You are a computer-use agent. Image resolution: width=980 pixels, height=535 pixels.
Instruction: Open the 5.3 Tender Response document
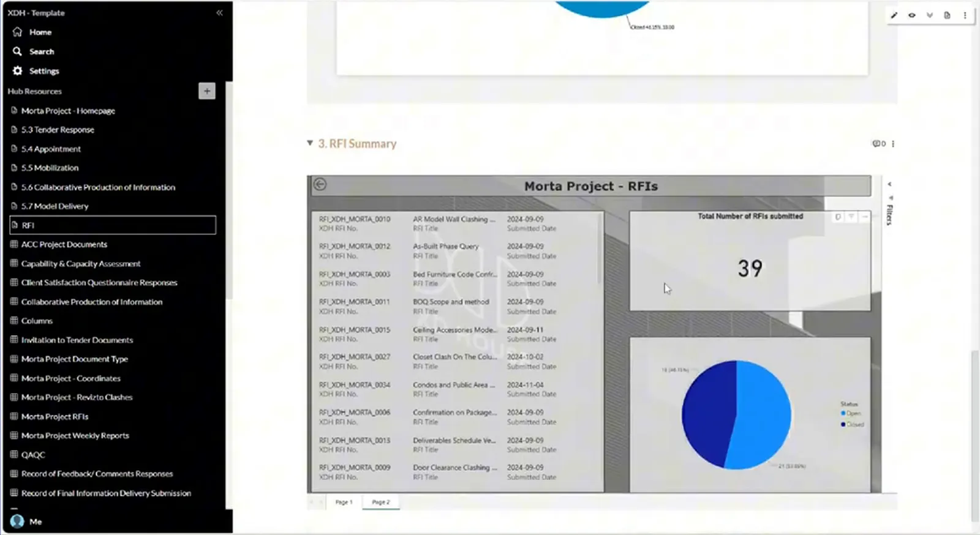58,130
